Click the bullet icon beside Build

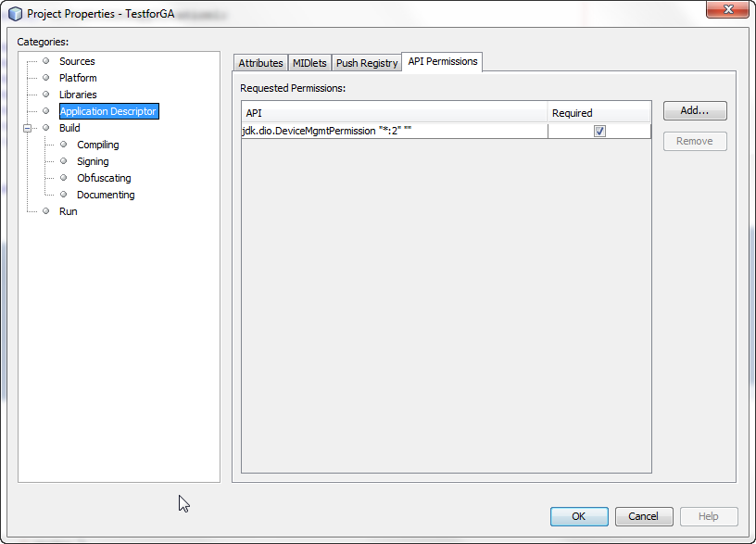45,127
